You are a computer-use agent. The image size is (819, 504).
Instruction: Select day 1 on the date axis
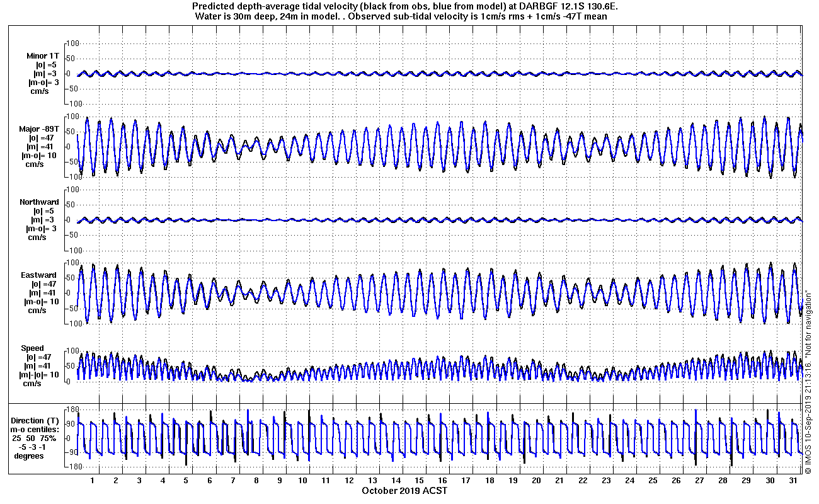[92, 481]
